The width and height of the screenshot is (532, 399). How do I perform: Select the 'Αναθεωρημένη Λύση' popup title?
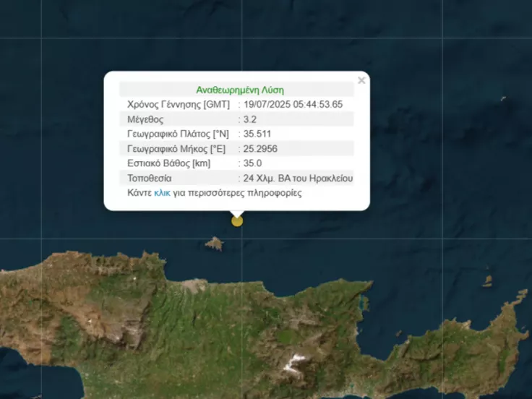coord(240,90)
